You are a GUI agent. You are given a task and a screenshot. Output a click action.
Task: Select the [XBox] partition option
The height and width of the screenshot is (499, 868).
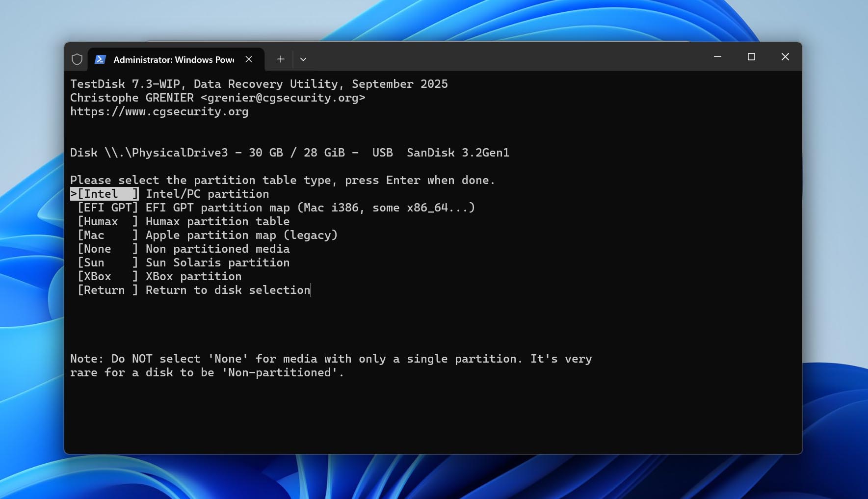click(x=108, y=277)
